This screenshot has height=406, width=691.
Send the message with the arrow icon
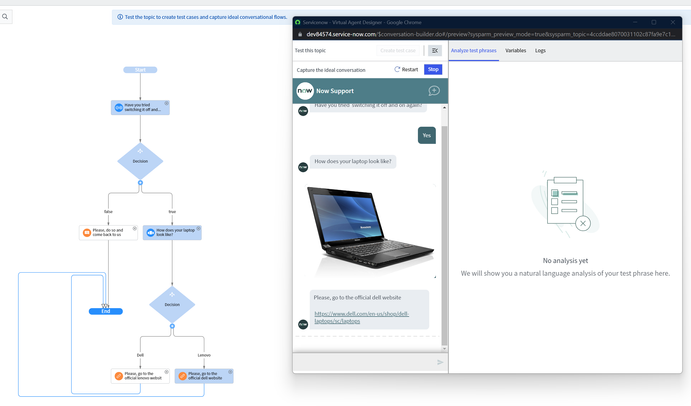click(x=440, y=362)
